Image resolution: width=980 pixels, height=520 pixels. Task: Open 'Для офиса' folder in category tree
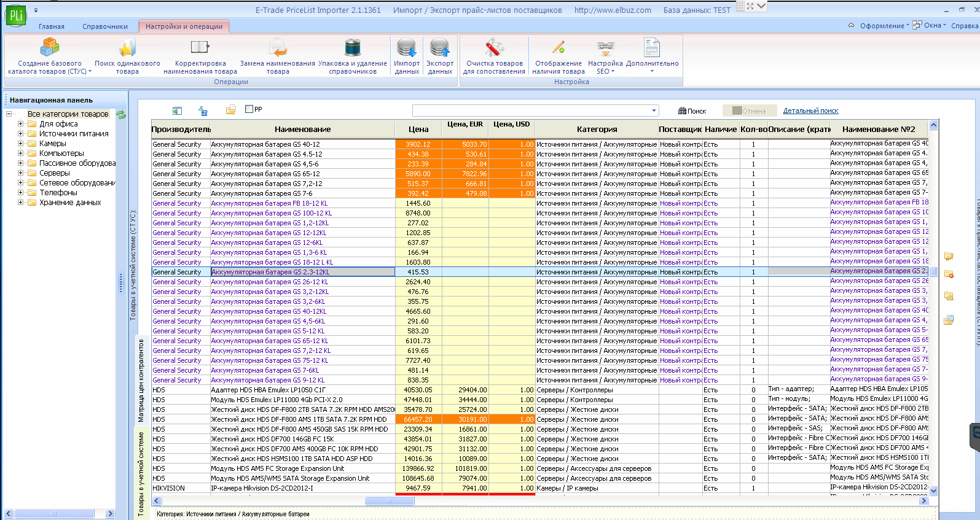pyautogui.click(x=58, y=124)
